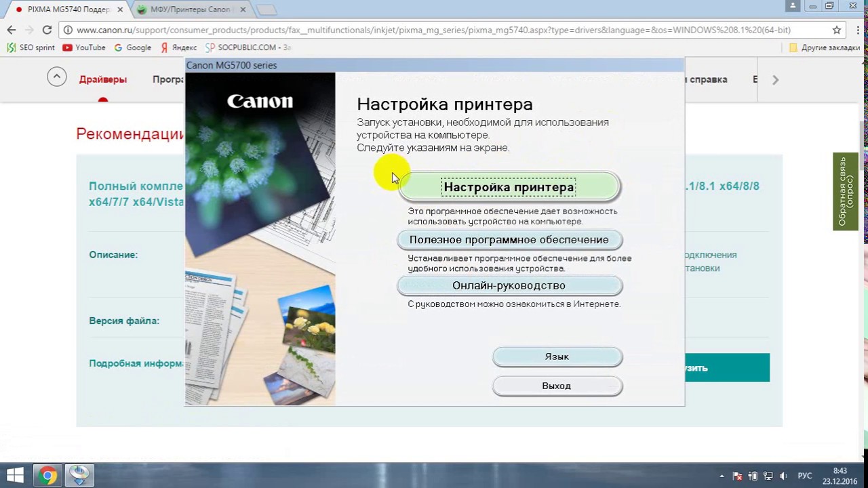Image resolution: width=868 pixels, height=488 pixels.
Task: Open «Полезное программное обеспечение» in the installer
Action: (509, 240)
